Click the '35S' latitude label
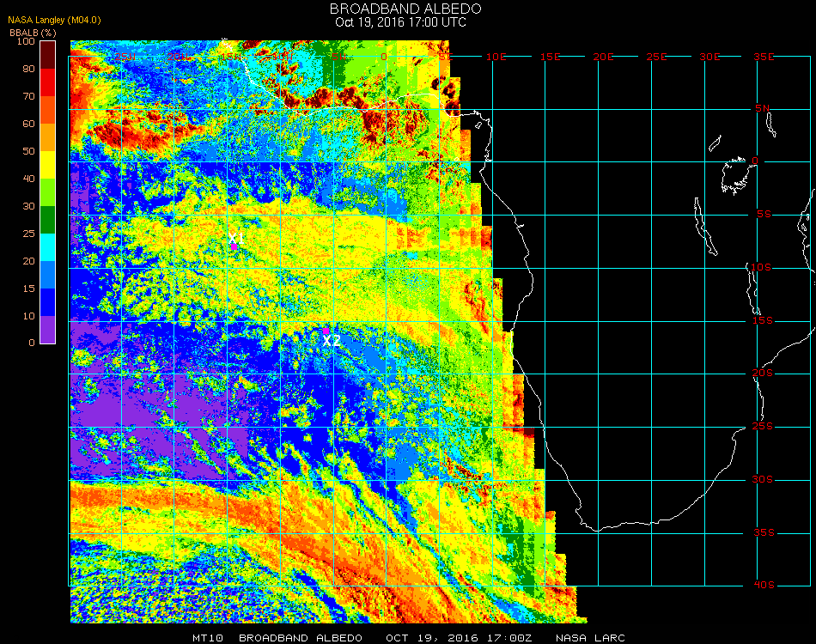Image resolution: width=816 pixels, height=644 pixels. (x=764, y=532)
